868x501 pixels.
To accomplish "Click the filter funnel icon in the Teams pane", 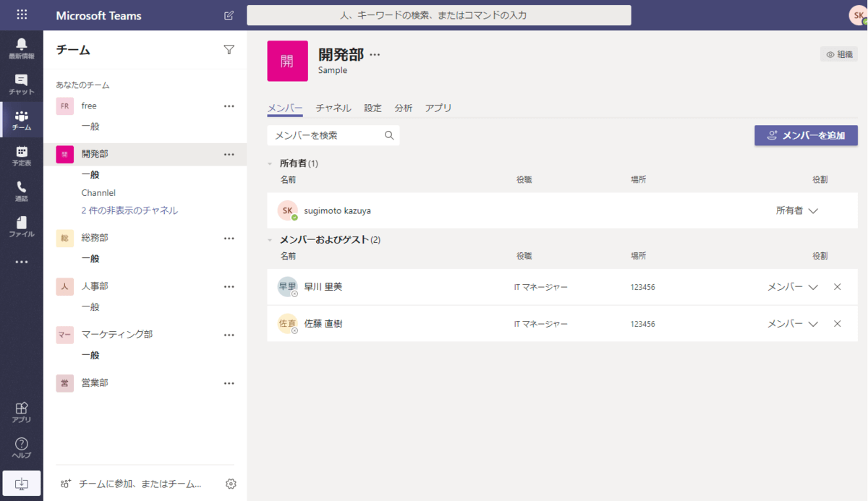I will (x=229, y=50).
